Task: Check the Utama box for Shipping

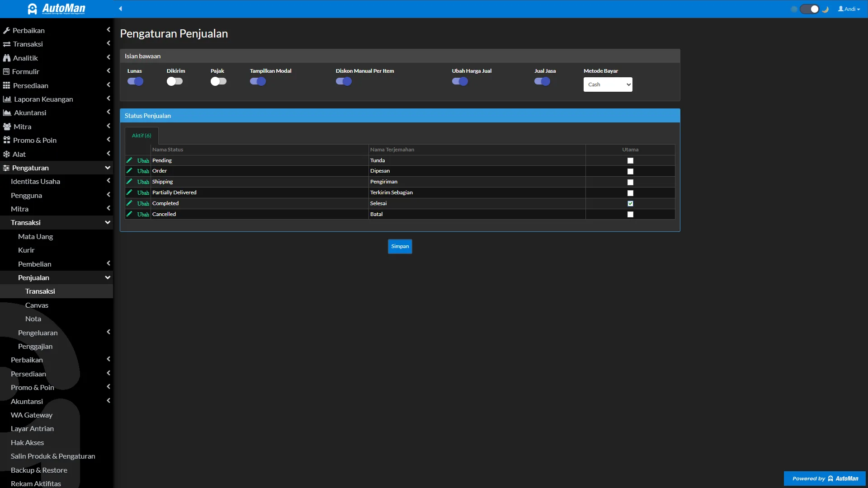Action: (630, 182)
